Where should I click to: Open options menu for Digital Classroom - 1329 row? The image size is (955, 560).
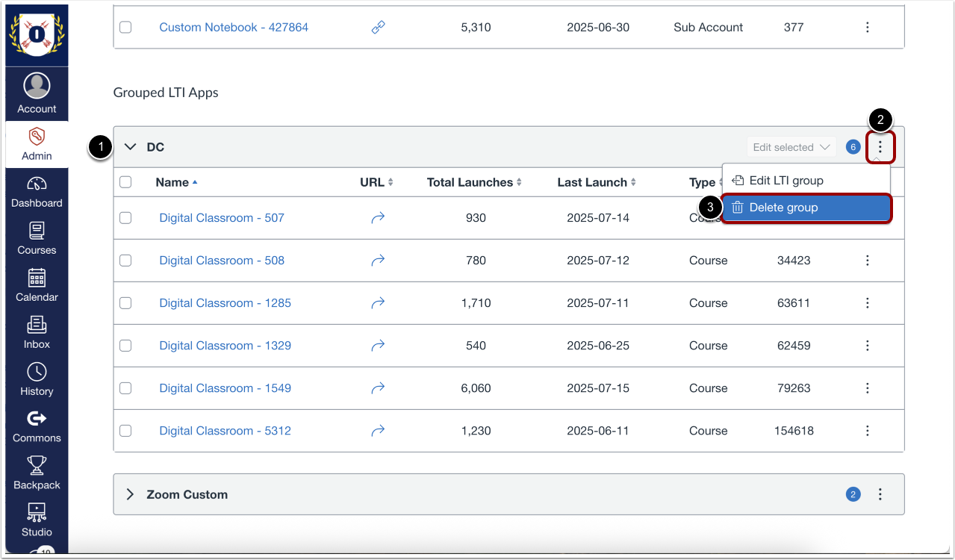[x=867, y=346]
